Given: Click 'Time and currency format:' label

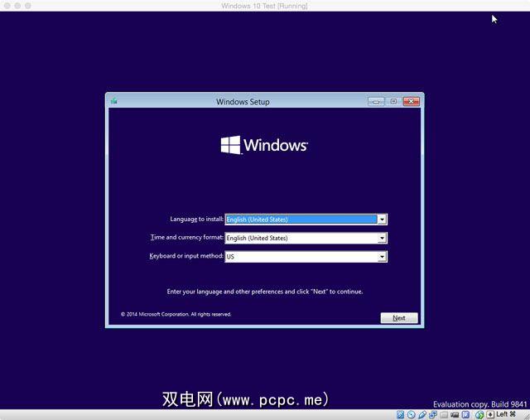Looking at the screenshot, I should [x=187, y=238].
